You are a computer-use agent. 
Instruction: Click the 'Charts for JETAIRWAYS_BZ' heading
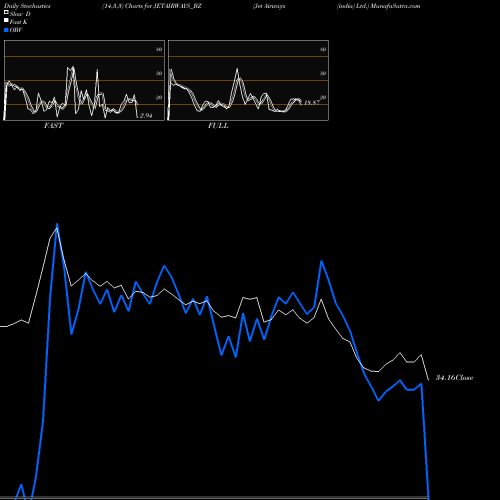pos(163,6)
